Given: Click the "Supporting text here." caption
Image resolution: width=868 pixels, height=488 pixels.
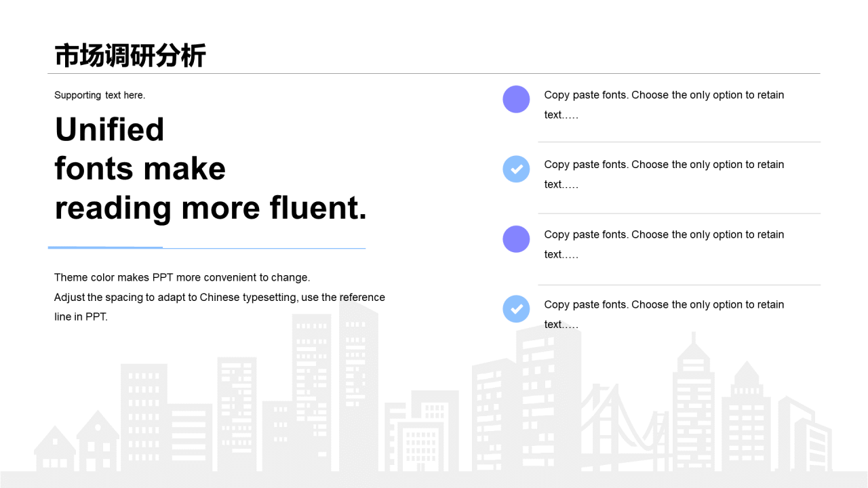Looking at the screenshot, I should (x=100, y=95).
